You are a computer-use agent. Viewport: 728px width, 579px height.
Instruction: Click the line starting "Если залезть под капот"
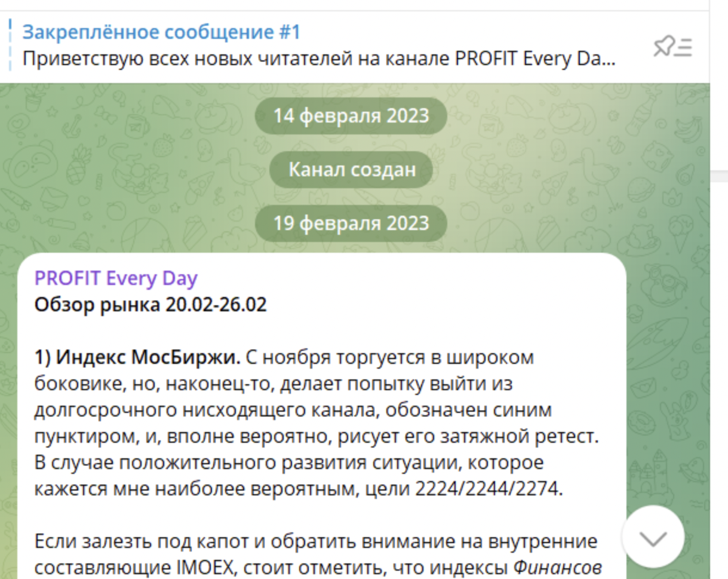(316, 542)
